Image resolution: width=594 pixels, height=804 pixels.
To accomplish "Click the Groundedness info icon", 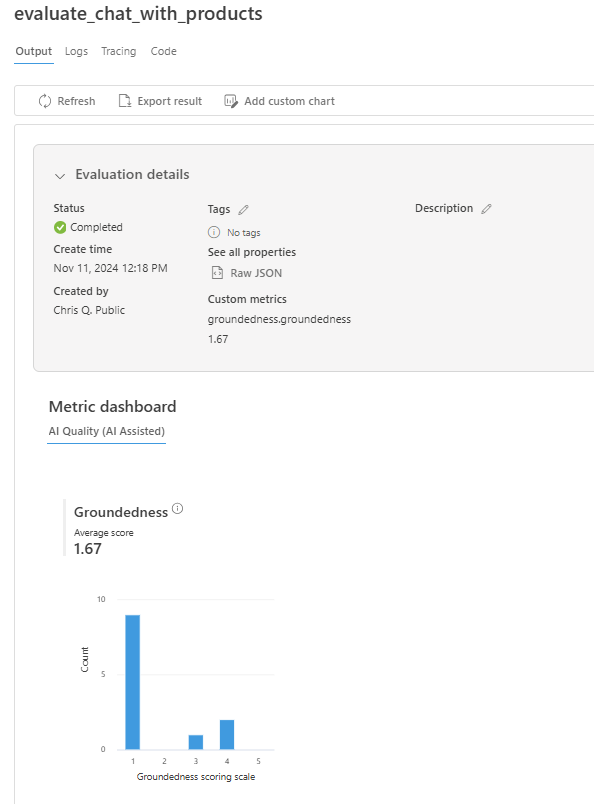I will tap(177, 509).
